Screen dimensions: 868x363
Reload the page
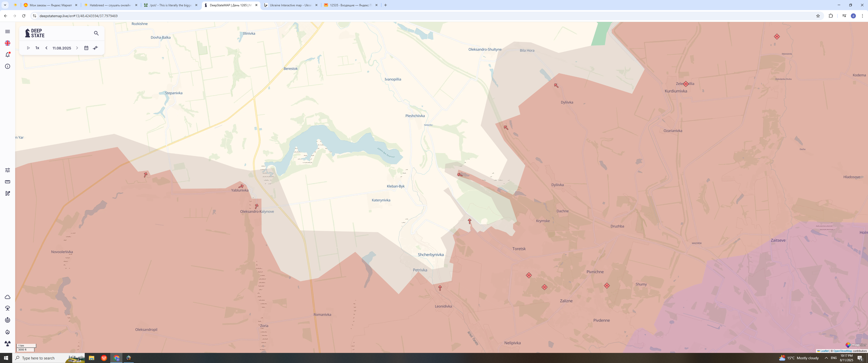(x=23, y=16)
